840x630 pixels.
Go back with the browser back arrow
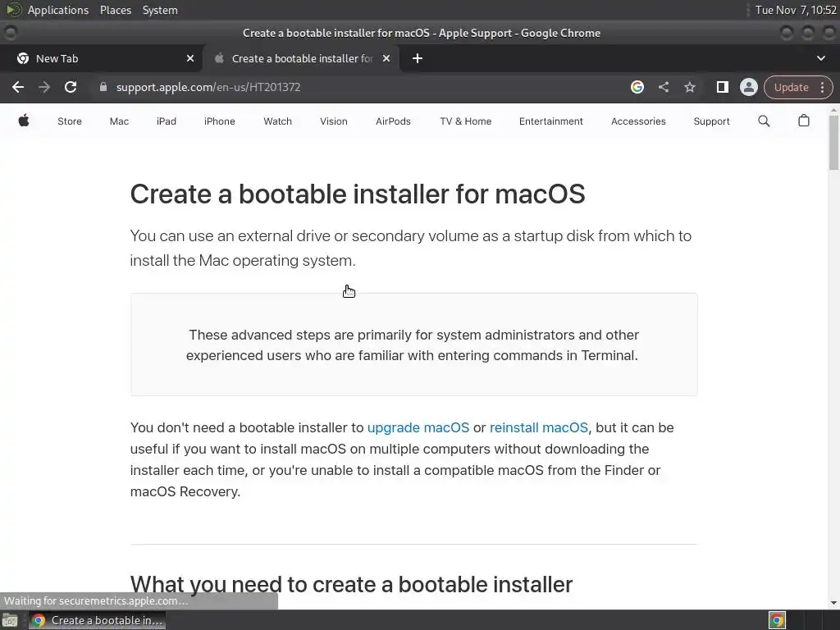18,87
